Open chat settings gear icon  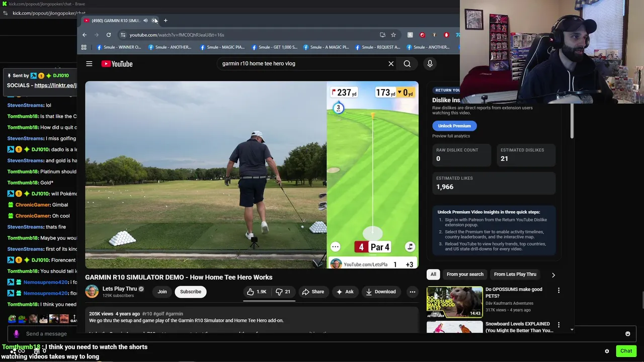607,351
